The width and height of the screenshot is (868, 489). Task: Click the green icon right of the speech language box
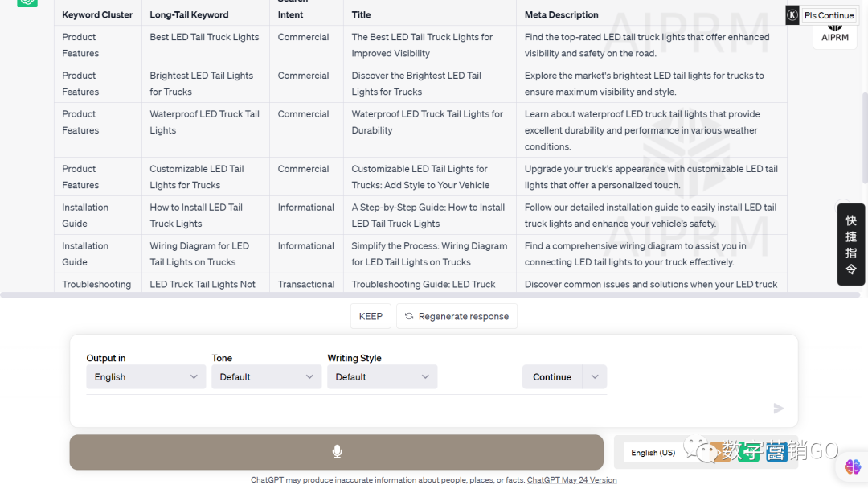click(x=750, y=453)
